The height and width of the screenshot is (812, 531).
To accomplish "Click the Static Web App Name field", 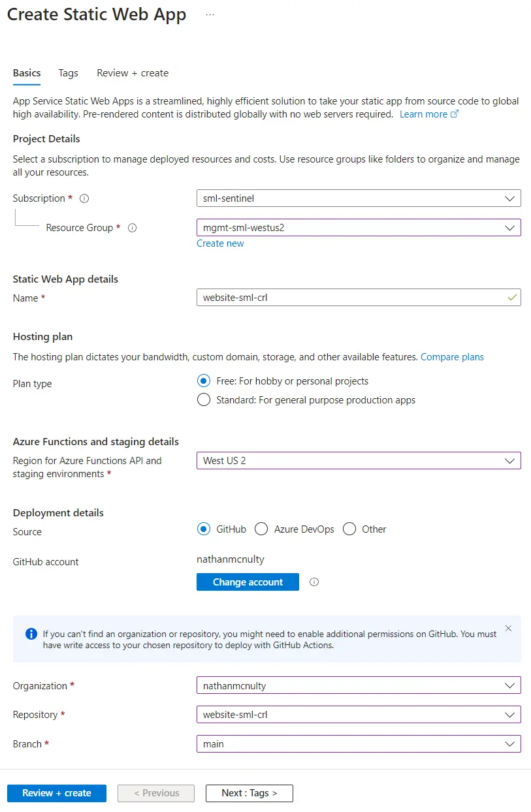I will click(353, 298).
